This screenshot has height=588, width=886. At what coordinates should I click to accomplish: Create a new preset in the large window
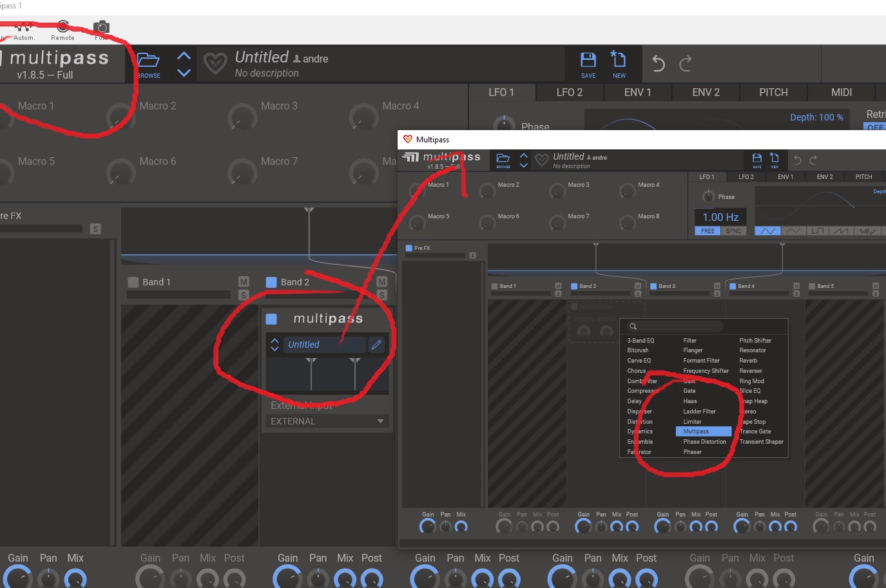click(x=619, y=64)
